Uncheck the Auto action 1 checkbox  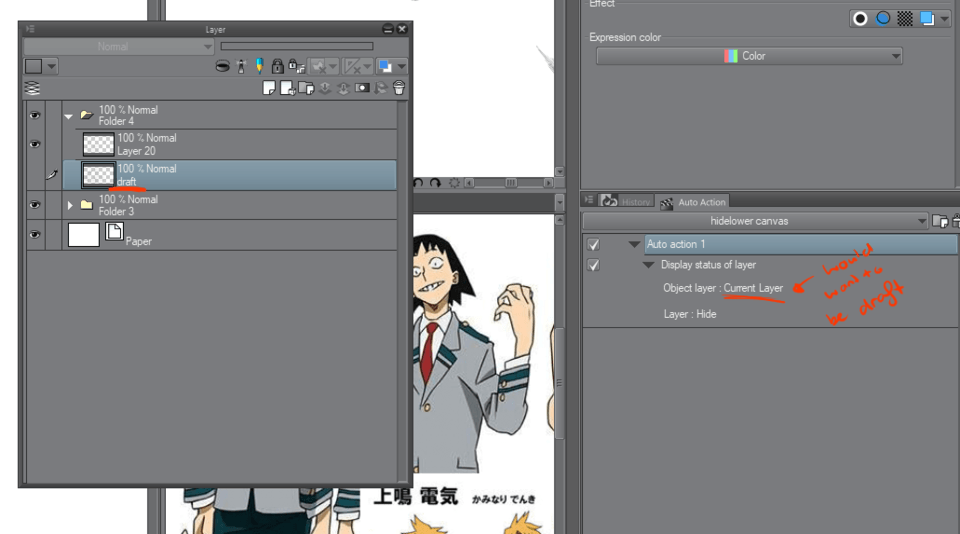coord(593,244)
